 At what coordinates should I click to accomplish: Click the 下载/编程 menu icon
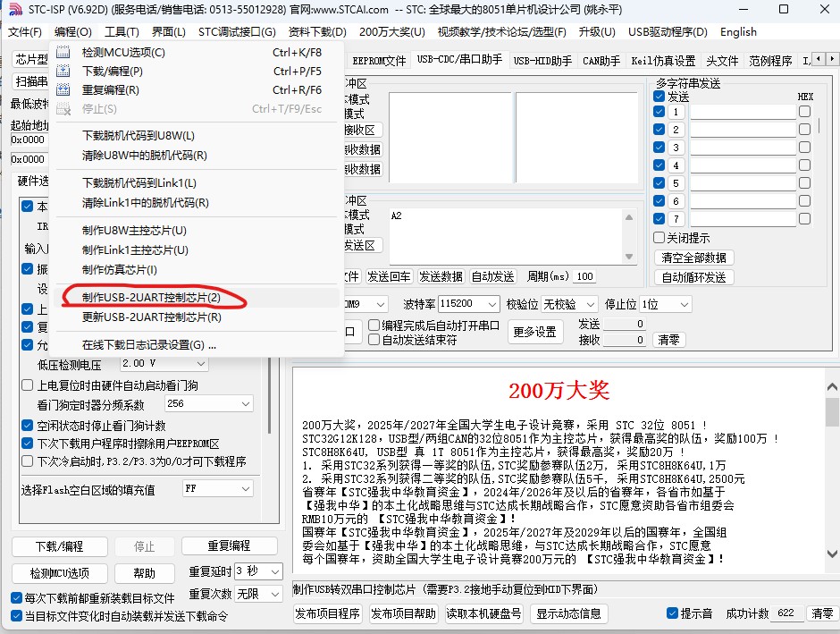pos(63,71)
